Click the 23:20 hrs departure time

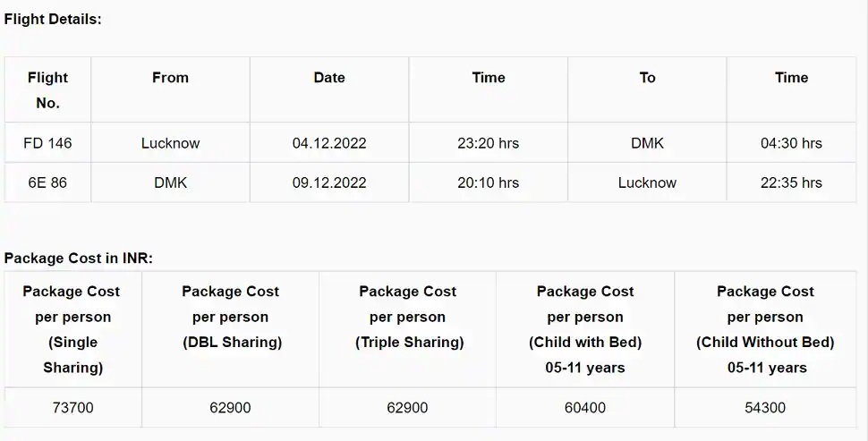(x=489, y=143)
